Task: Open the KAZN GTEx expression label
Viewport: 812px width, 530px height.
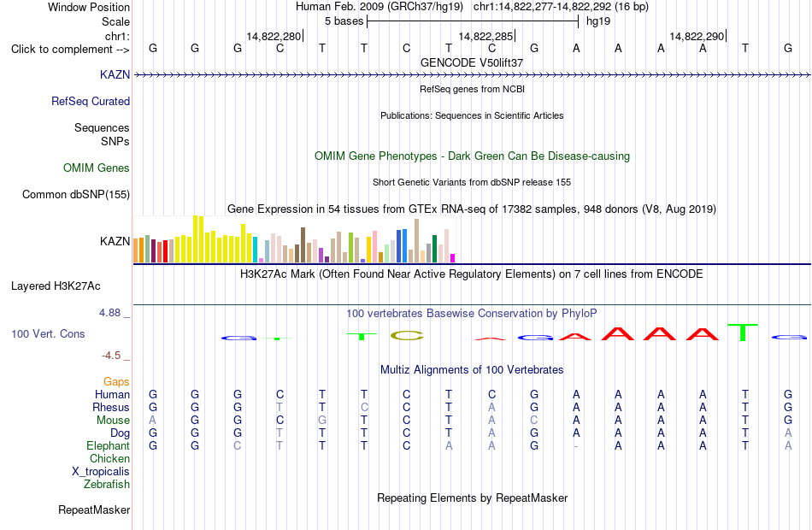Action: pos(115,241)
